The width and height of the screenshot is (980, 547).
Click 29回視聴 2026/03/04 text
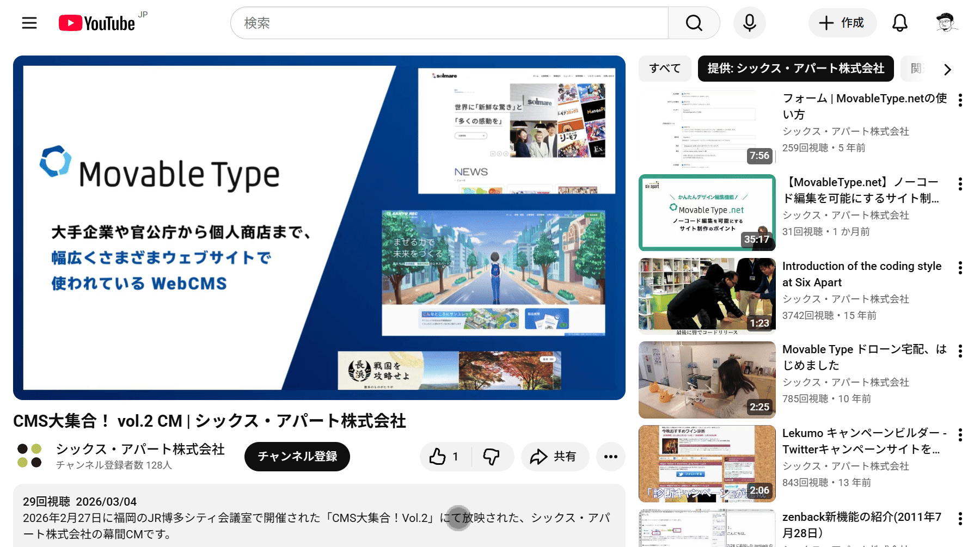79,501
